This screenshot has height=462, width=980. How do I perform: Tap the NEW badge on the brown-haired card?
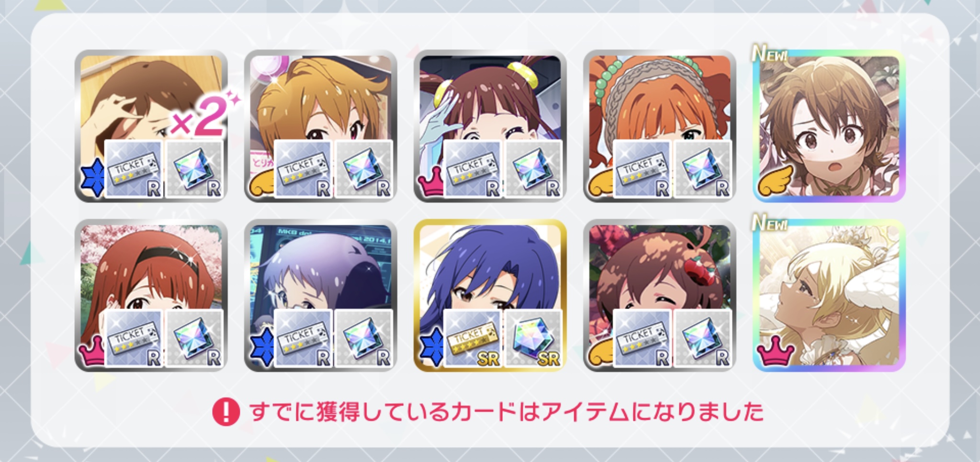click(x=769, y=53)
